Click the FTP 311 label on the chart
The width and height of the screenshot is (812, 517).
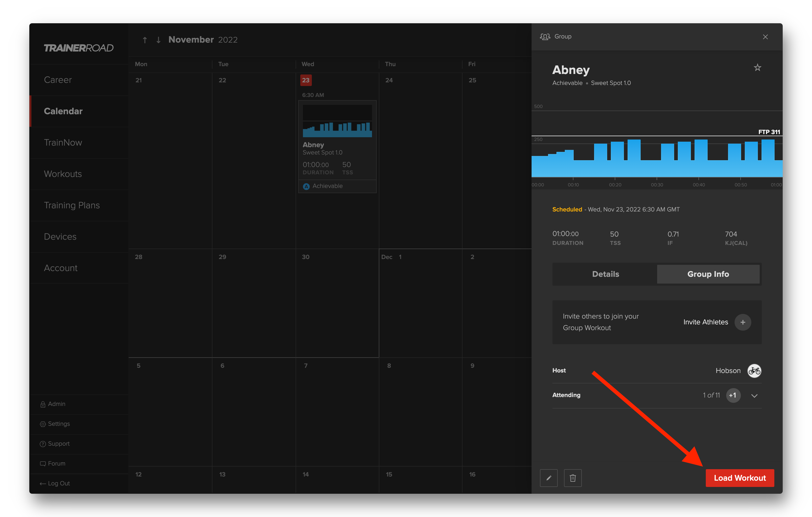pos(769,132)
